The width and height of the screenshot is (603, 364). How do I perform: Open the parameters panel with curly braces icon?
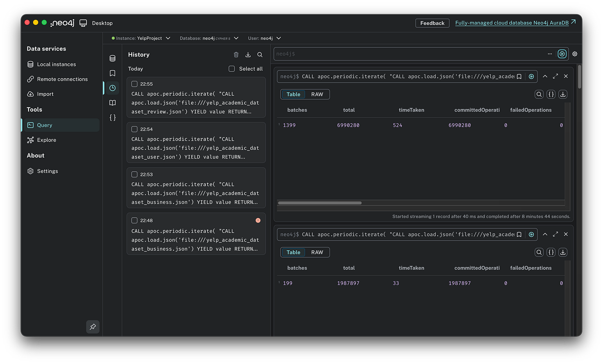(112, 117)
